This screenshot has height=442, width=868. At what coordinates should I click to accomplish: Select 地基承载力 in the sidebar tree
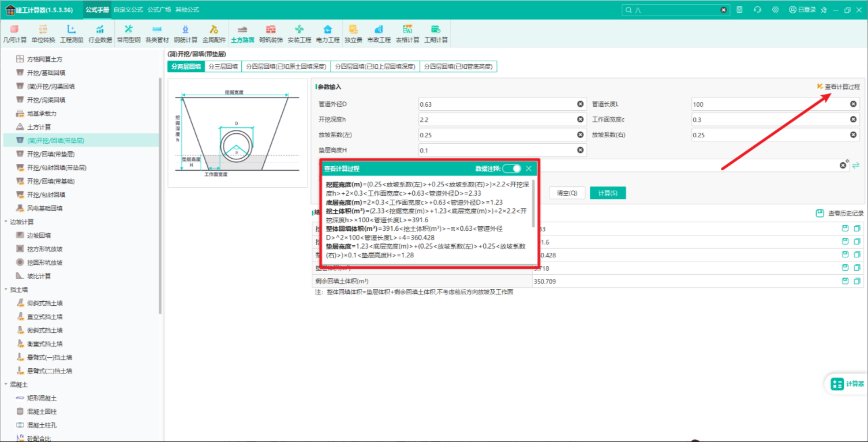coord(42,114)
